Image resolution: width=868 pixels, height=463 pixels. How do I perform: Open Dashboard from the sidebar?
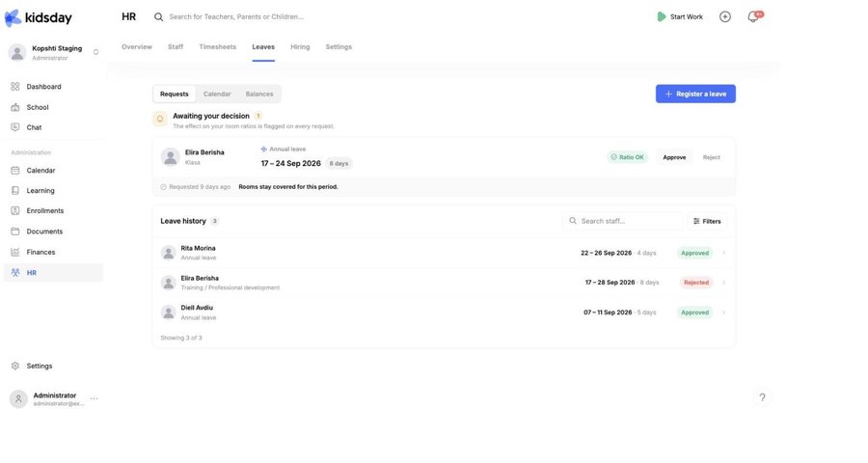point(53,87)
